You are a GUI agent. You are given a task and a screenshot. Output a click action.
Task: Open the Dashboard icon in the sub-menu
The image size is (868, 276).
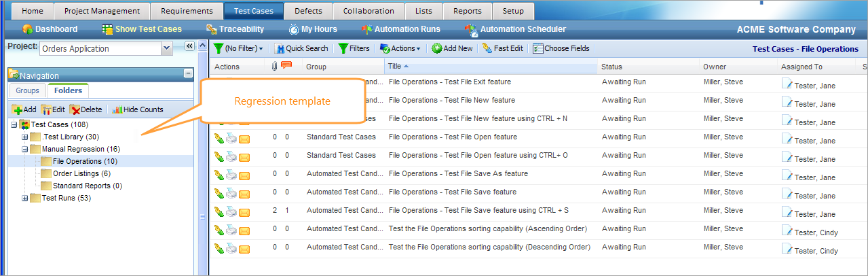[28, 29]
